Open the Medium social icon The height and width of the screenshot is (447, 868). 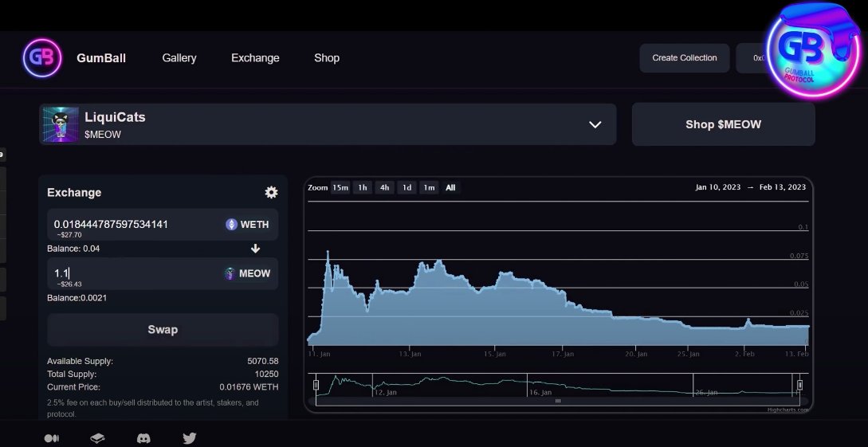tap(52, 438)
